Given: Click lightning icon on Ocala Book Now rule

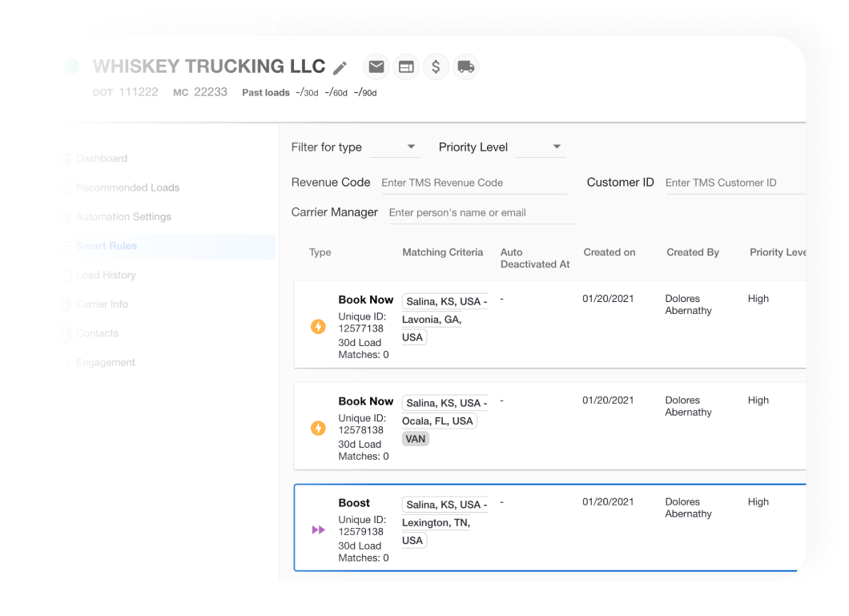Looking at the screenshot, I should [x=318, y=429].
